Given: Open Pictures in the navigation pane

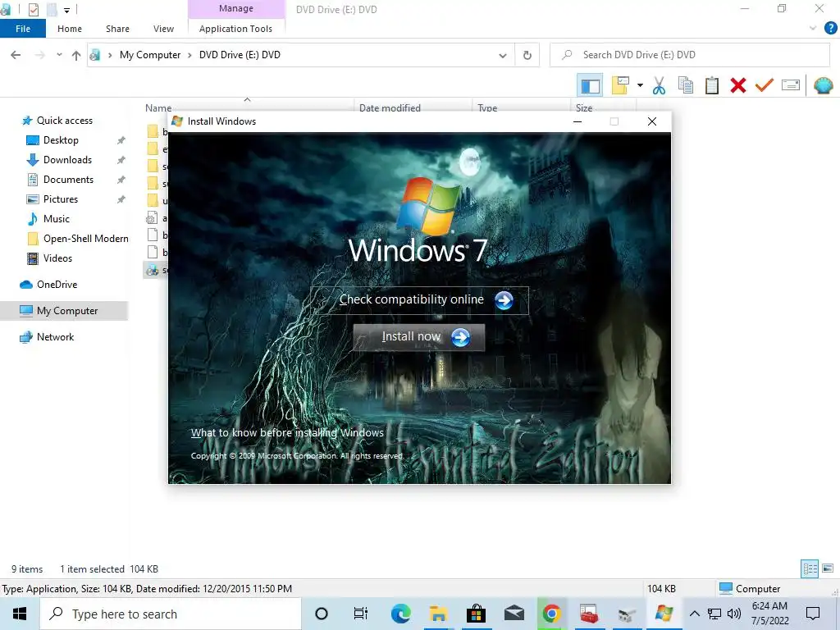Looking at the screenshot, I should (61, 199).
